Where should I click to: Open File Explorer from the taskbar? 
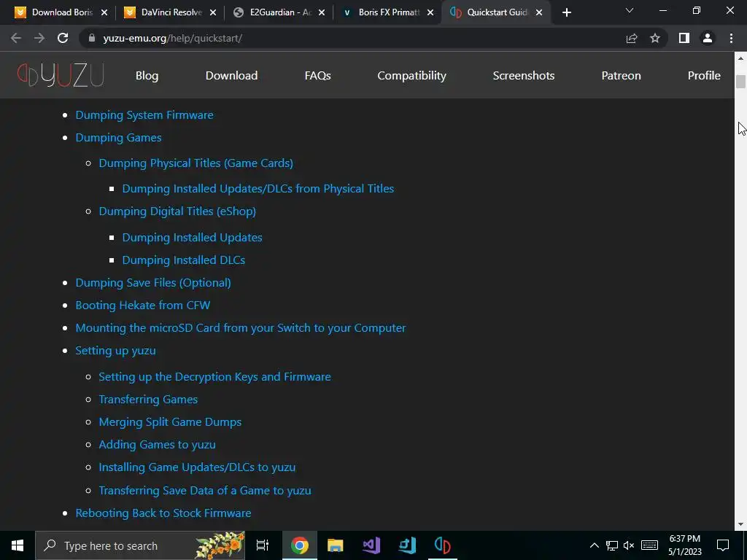pyautogui.click(x=336, y=545)
